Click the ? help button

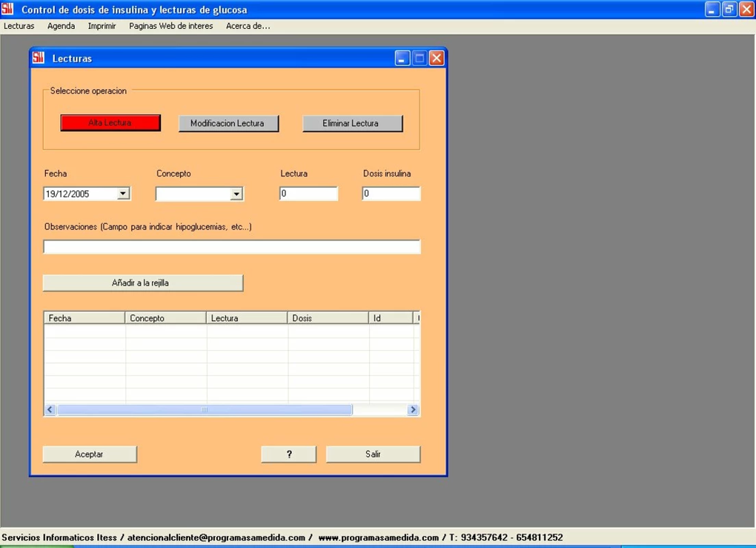click(x=288, y=454)
